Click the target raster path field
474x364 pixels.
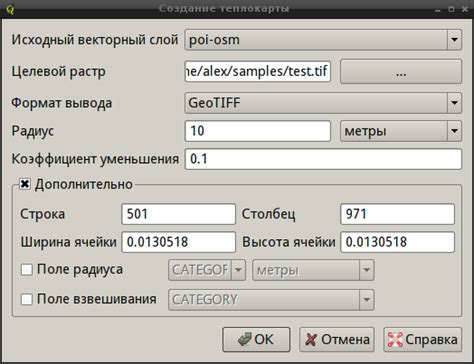point(258,71)
